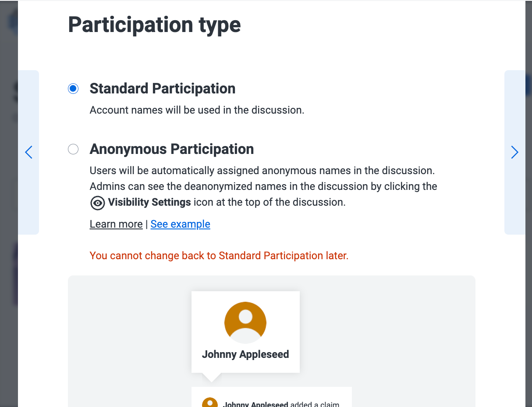The height and width of the screenshot is (407, 532).
Task: Click the "Users will be automatically assigned" description
Action: pyautogui.click(x=262, y=171)
